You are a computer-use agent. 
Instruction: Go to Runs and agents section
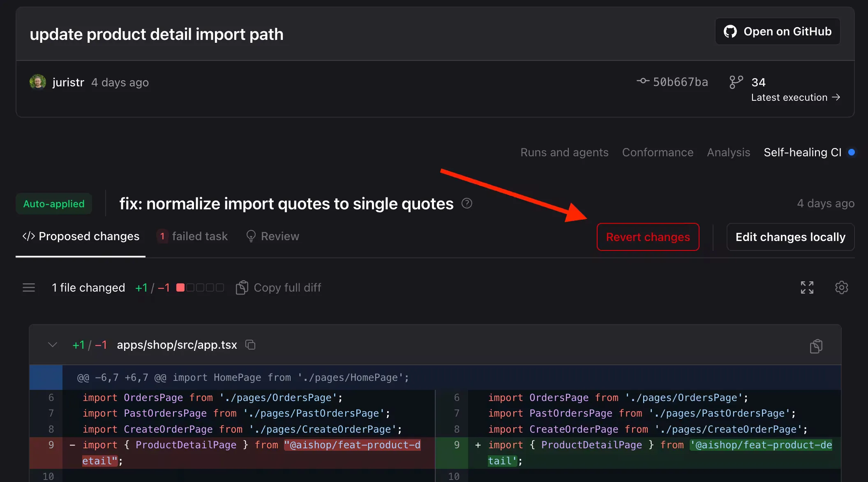pyautogui.click(x=564, y=152)
